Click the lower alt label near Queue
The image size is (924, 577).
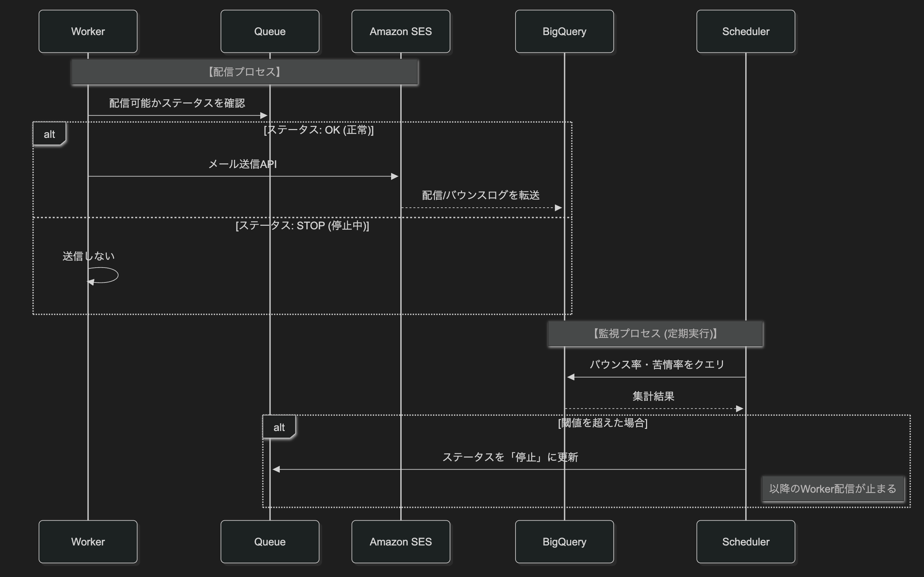click(279, 427)
